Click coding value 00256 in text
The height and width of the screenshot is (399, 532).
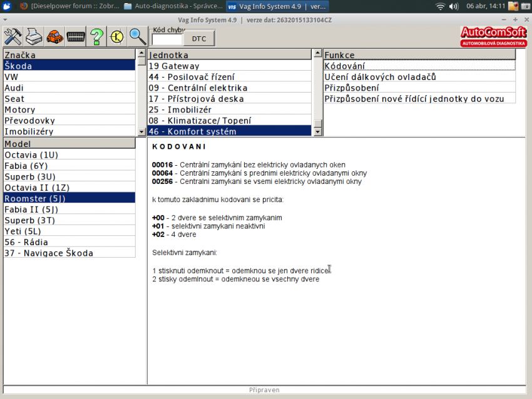162,181
